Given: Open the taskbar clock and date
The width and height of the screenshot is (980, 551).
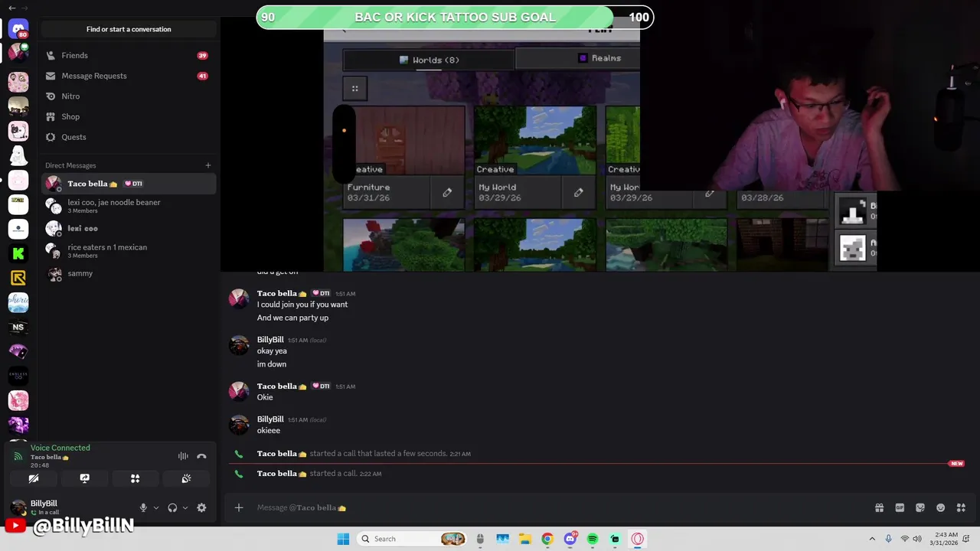Looking at the screenshot, I should pos(943,539).
